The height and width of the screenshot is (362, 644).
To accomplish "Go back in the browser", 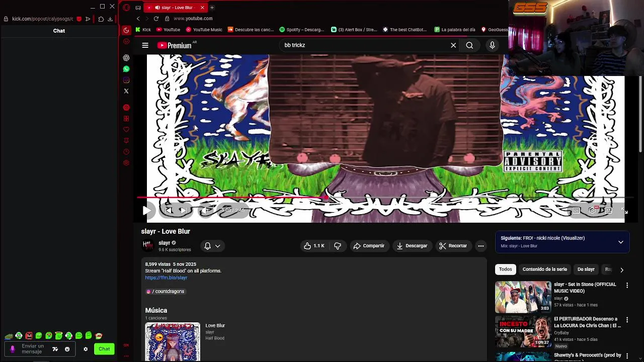I will pos(138,19).
